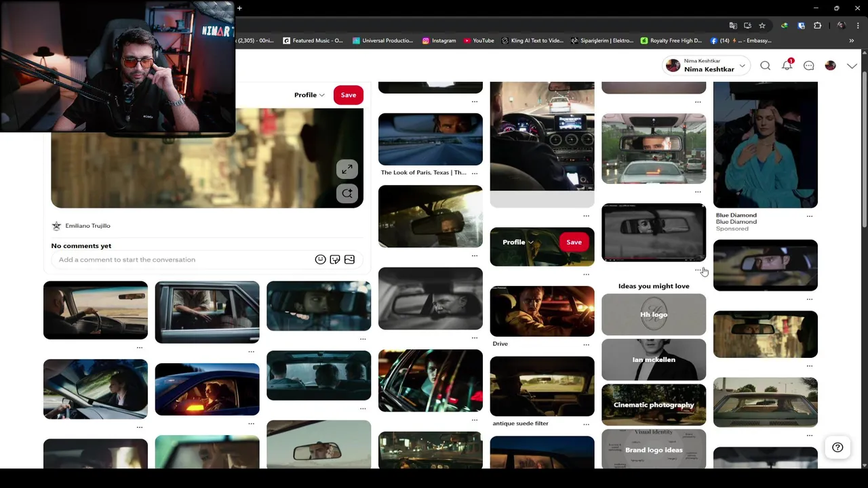This screenshot has height=488, width=868.
Task: Open a new browser tab with plus
Action: (x=239, y=8)
